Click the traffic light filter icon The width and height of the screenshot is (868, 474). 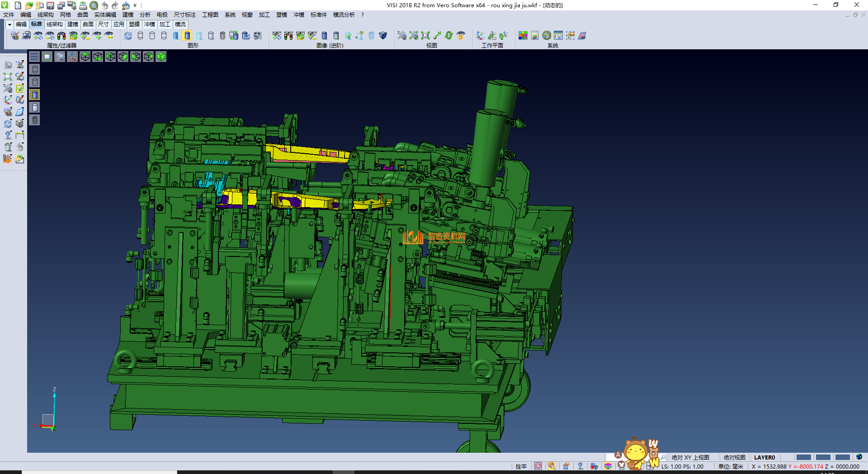click(x=61, y=36)
